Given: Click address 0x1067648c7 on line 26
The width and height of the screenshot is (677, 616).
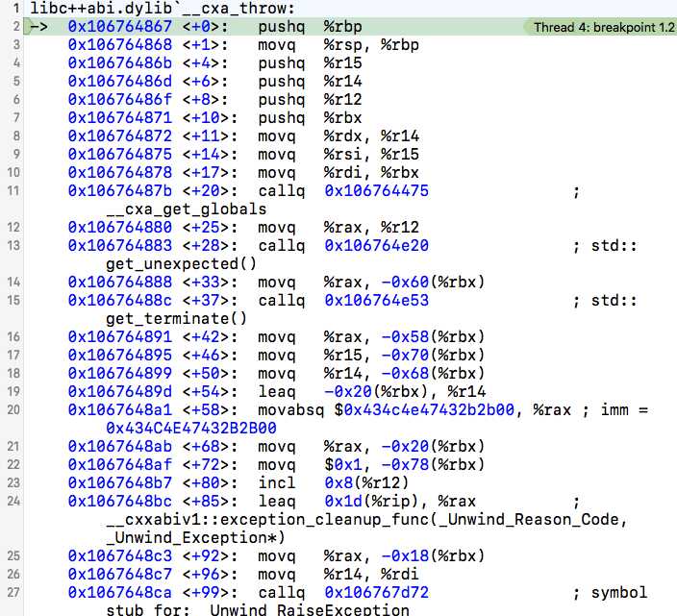Looking at the screenshot, I should 120,574.
